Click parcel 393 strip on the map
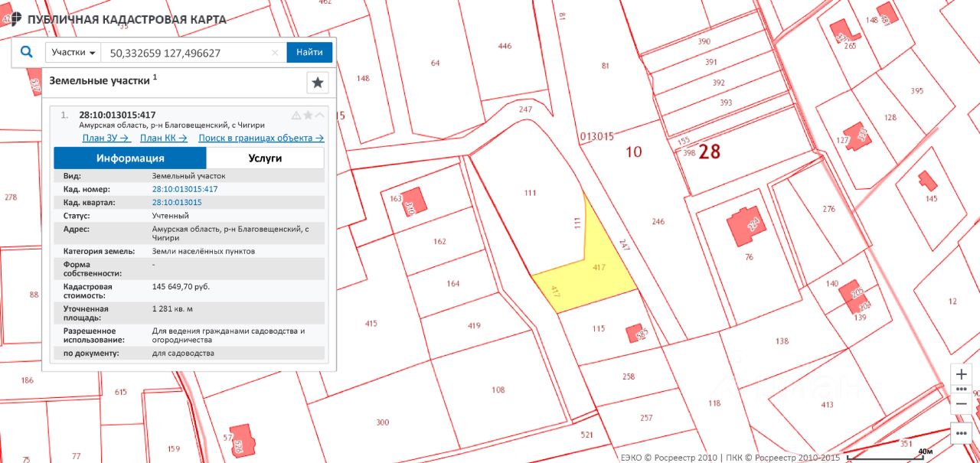The height and width of the screenshot is (463, 980). click(x=726, y=103)
